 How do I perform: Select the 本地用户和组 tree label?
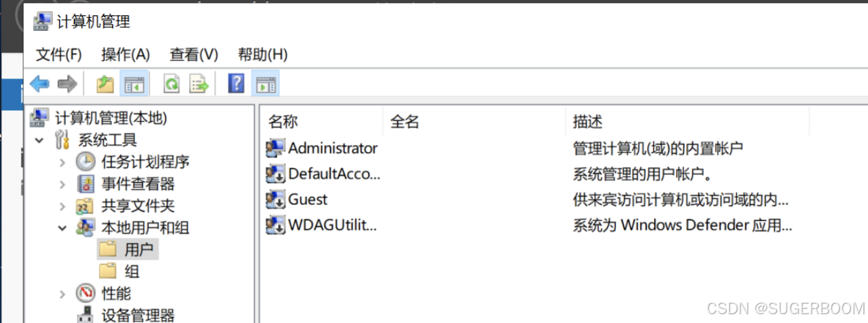pyautogui.click(x=146, y=228)
